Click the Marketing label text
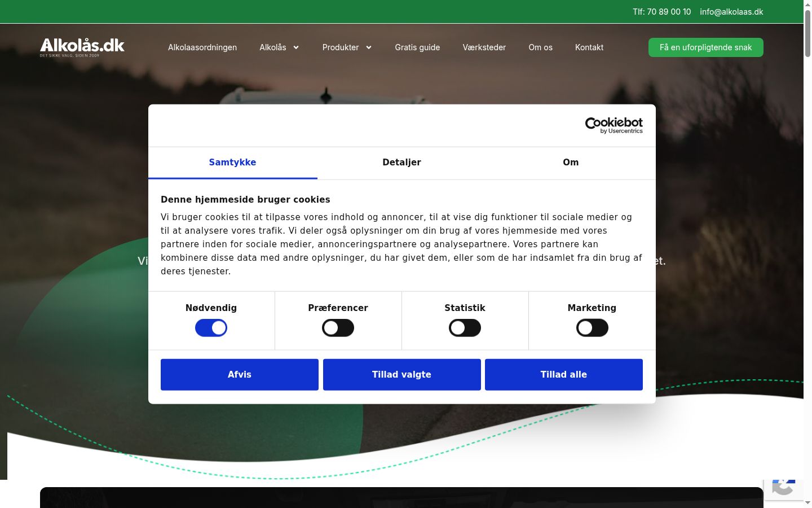This screenshot has height=508, width=812. click(x=592, y=308)
